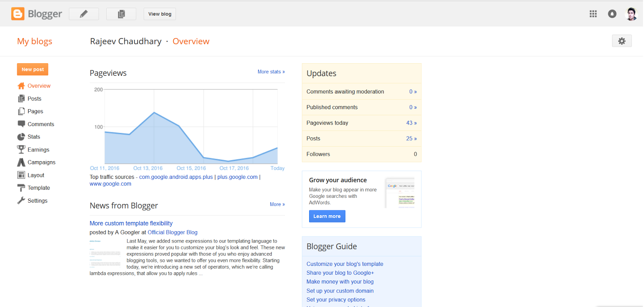
Task: Click the AdWords preview thumbnail
Action: tap(400, 193)
